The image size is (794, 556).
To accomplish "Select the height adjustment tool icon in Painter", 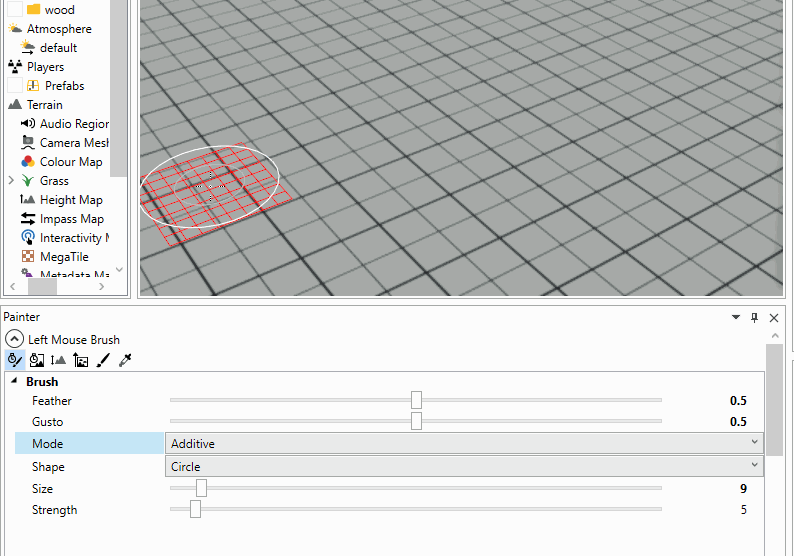I will pyautogui.click(x=58, y=360).
